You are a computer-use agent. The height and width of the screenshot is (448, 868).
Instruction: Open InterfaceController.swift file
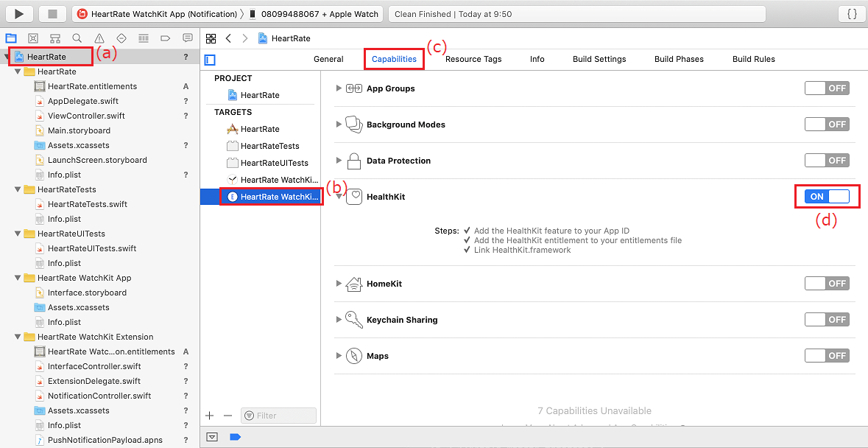94,366
